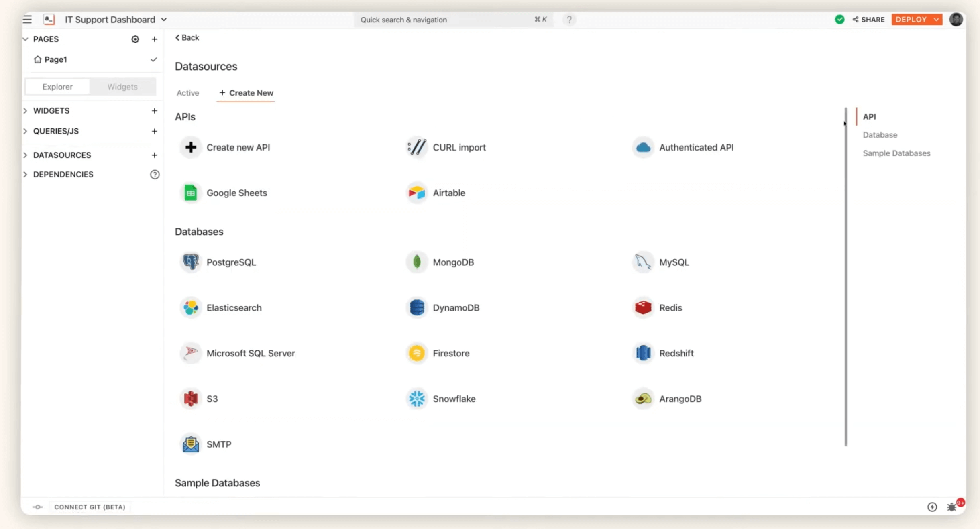Screen dimensions: 980x529
Task: Click the SHARE button
Action: click(x=868, y=20)
